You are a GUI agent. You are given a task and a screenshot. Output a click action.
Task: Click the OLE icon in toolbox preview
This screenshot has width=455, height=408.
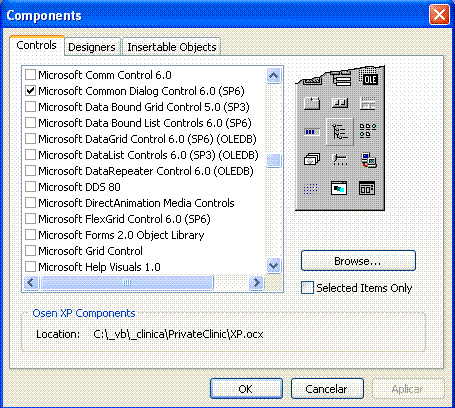click(x=370, y=79)
